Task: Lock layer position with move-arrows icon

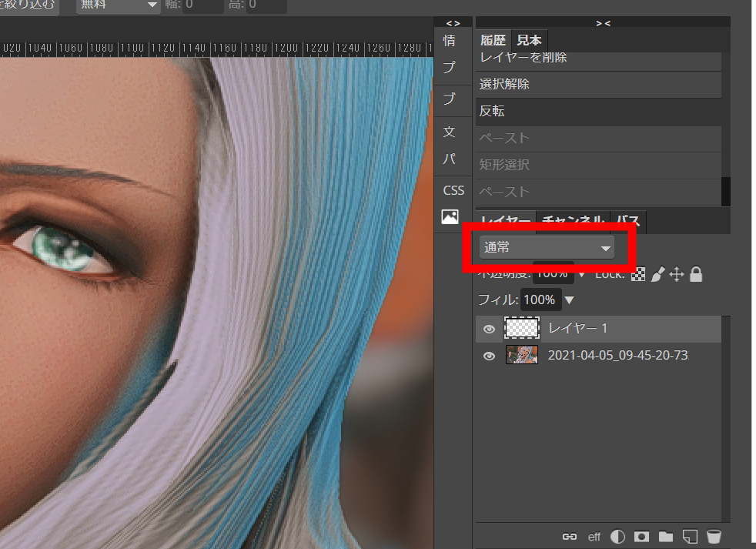Action: click(677, 274)
